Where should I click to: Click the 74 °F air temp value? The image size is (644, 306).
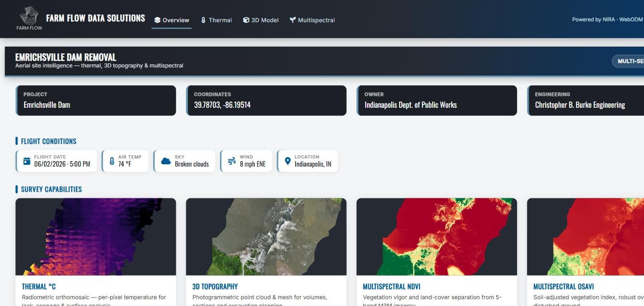pyautogui.click(x=125, y=164)
